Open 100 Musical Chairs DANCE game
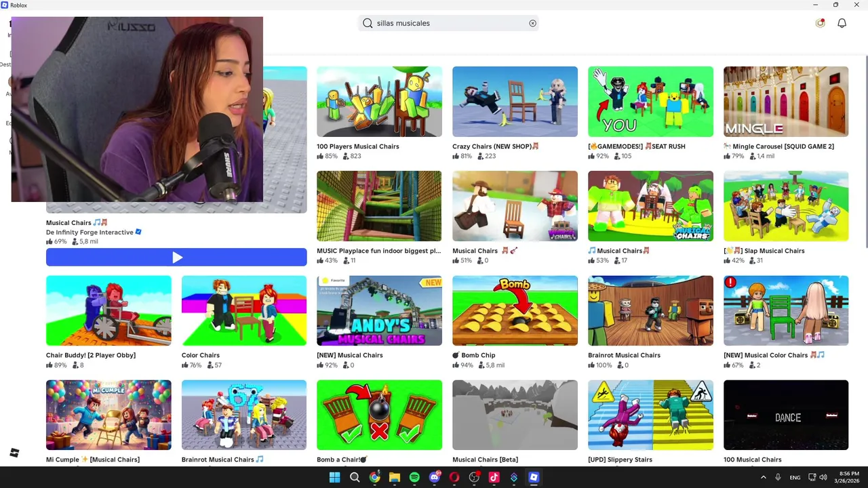Screen dimensions: 868x488 786,415
